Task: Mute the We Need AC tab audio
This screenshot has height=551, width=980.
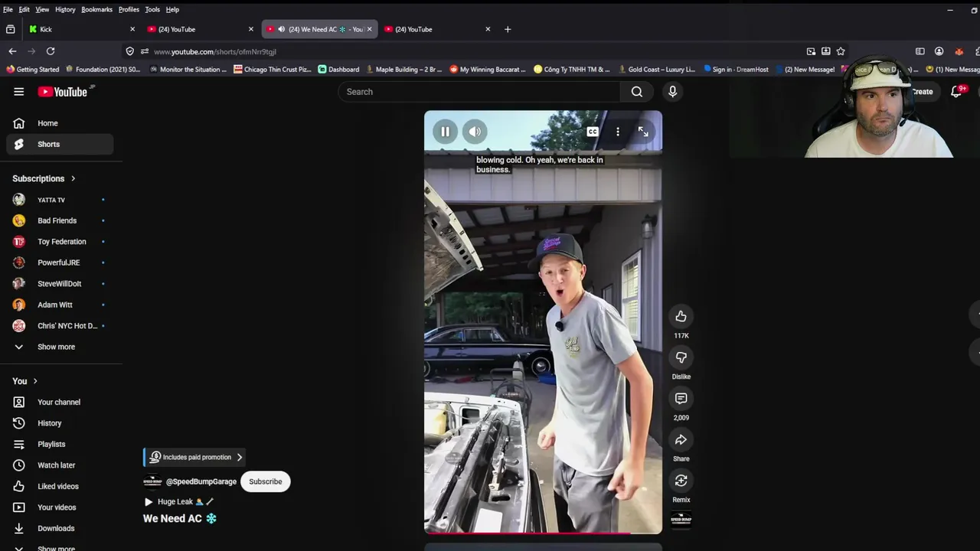Action: 281,29
